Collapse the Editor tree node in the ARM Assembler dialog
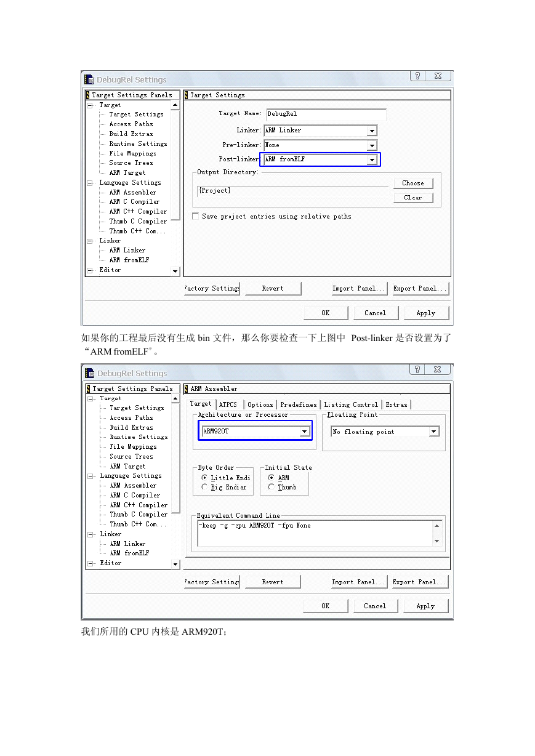The width and height of the screenshot is (535, 756). click(x=89, y=563)
